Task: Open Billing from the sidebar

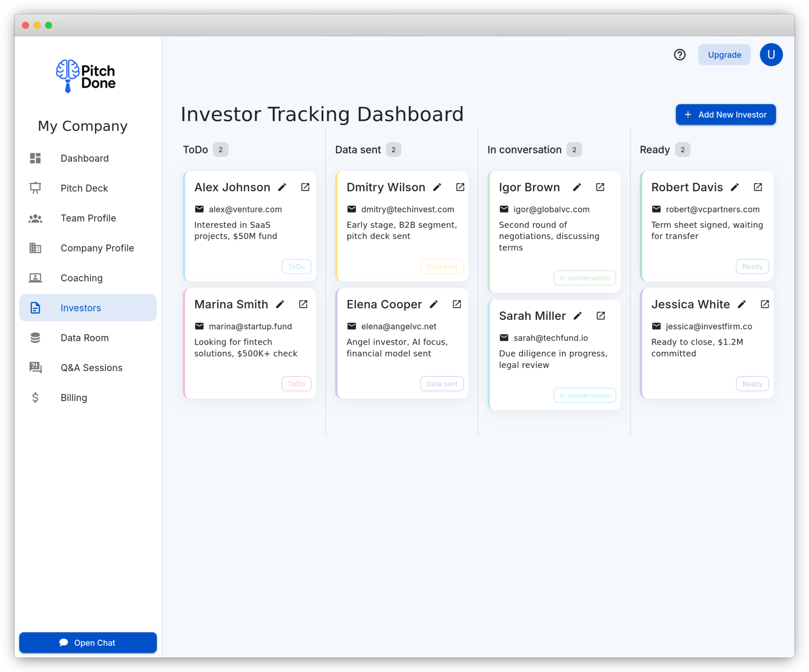Action: [88, 398]
